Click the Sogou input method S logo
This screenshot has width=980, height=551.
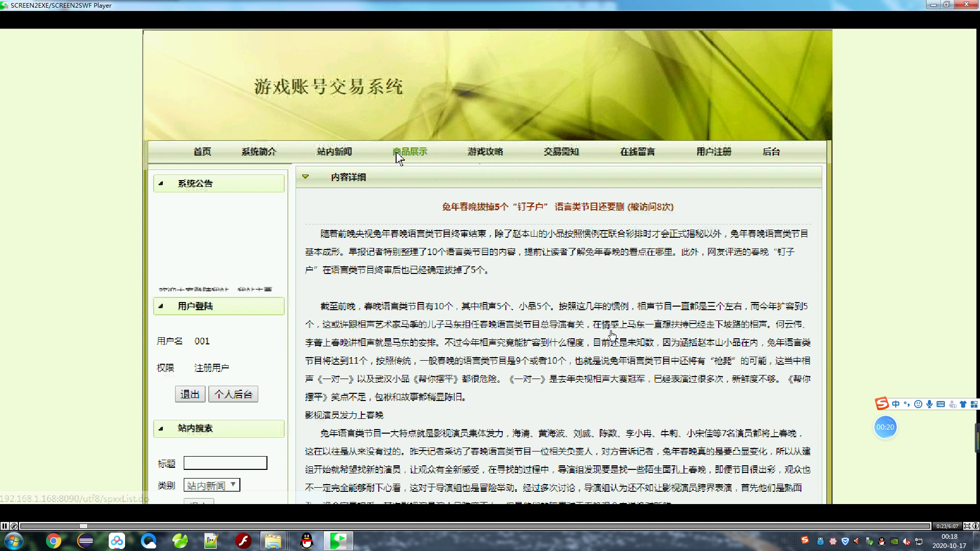[x=882, y=404]
